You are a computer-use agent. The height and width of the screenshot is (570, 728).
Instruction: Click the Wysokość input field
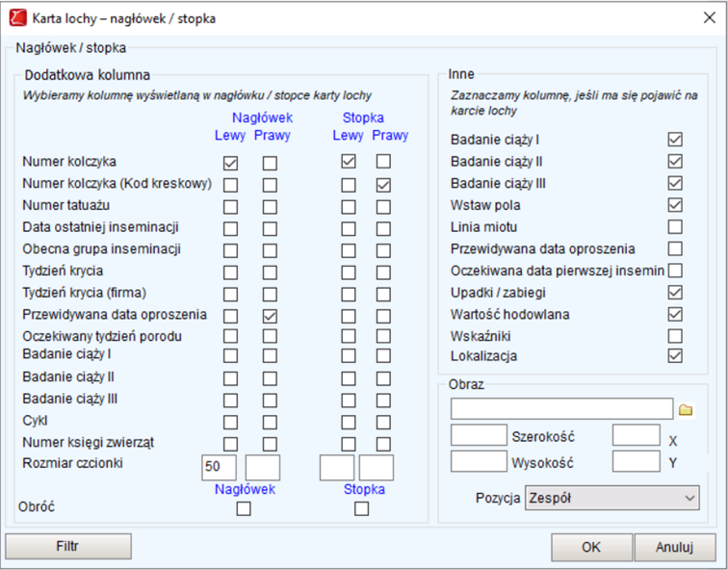[x=479, y=461]
